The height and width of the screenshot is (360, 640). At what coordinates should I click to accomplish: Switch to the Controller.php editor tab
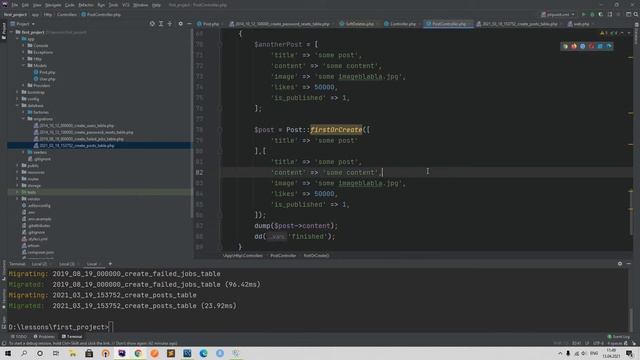(x=400, y=24)
